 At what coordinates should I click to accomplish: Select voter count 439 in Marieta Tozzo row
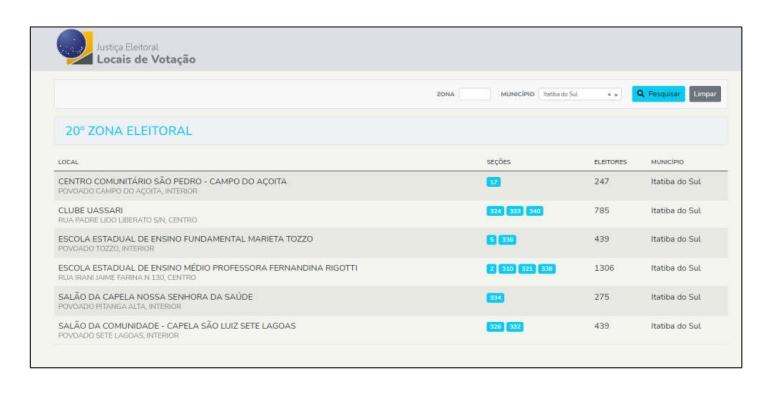[602, 239]
